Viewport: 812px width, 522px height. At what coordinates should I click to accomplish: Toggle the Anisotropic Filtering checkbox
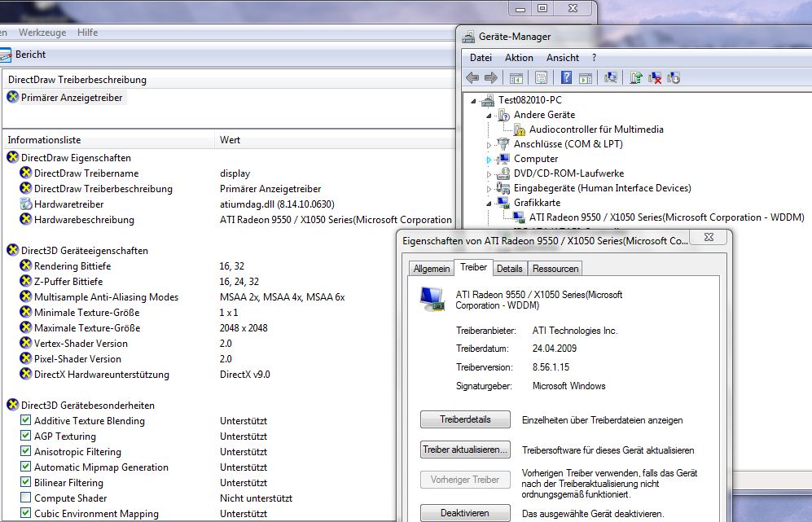pos(25,451)
